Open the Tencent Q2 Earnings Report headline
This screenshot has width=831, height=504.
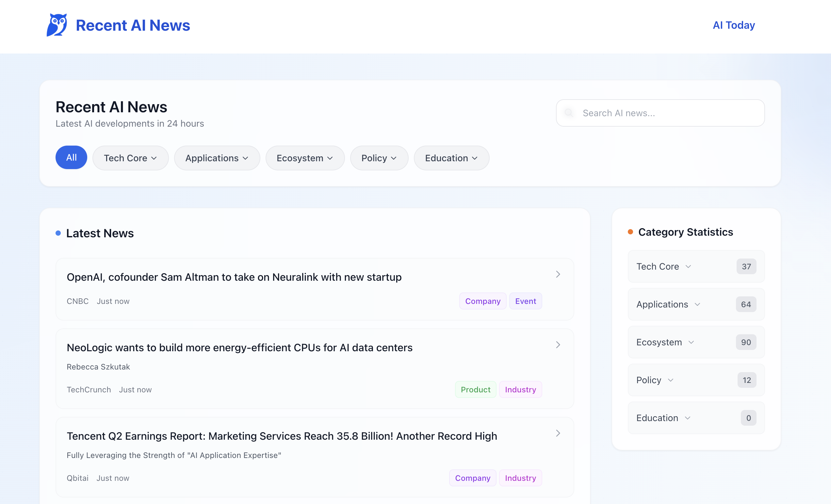tap(282, 436)
